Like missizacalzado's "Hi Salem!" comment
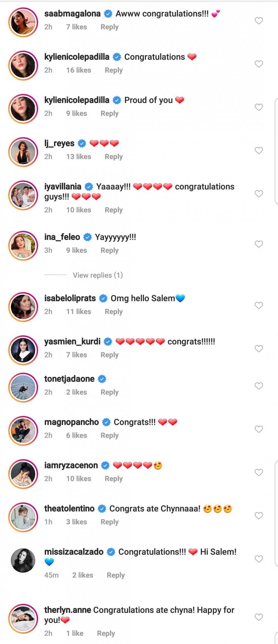This screenshot has width=278, height=644. pyautogui.click(x=259, y=559)
